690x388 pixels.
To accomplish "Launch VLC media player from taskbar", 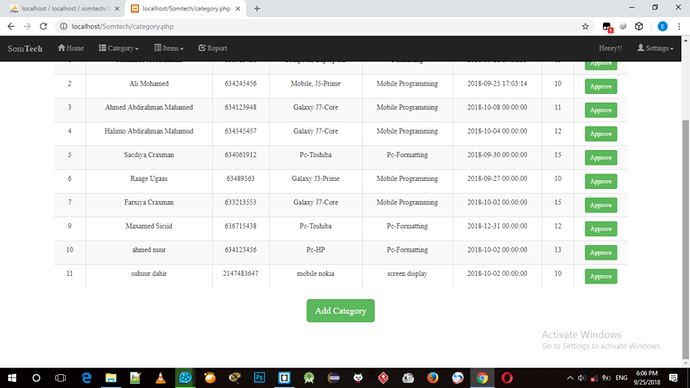I will (161, 378).
